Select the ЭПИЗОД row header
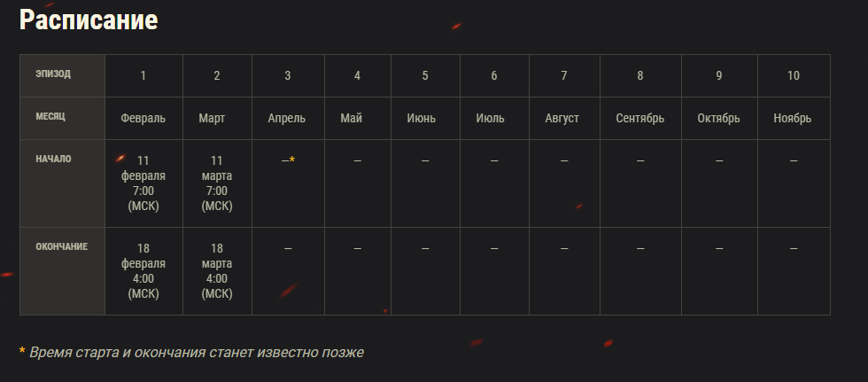This screenshot has width=868, height=382. (62, 76)
